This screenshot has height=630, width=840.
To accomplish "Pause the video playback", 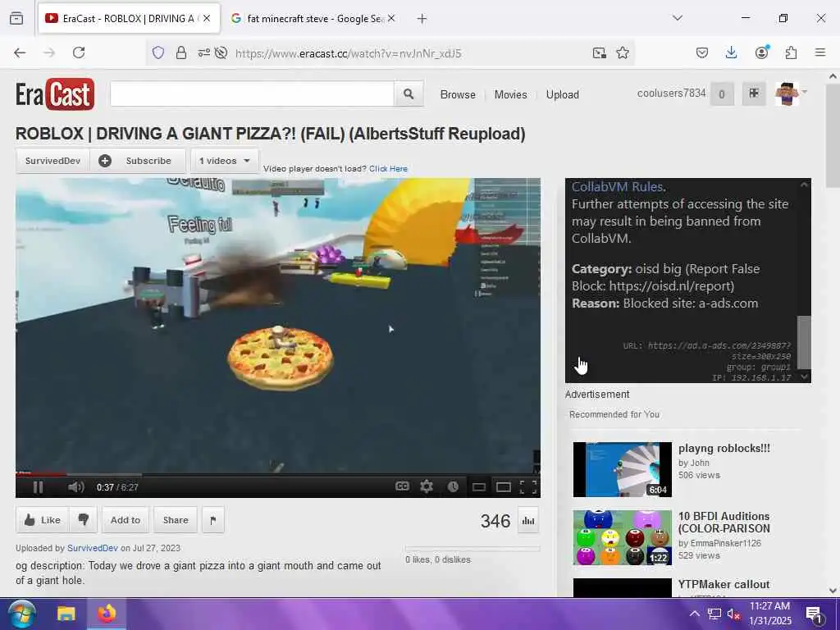I will pyautogui.click(x=38, y=487).
